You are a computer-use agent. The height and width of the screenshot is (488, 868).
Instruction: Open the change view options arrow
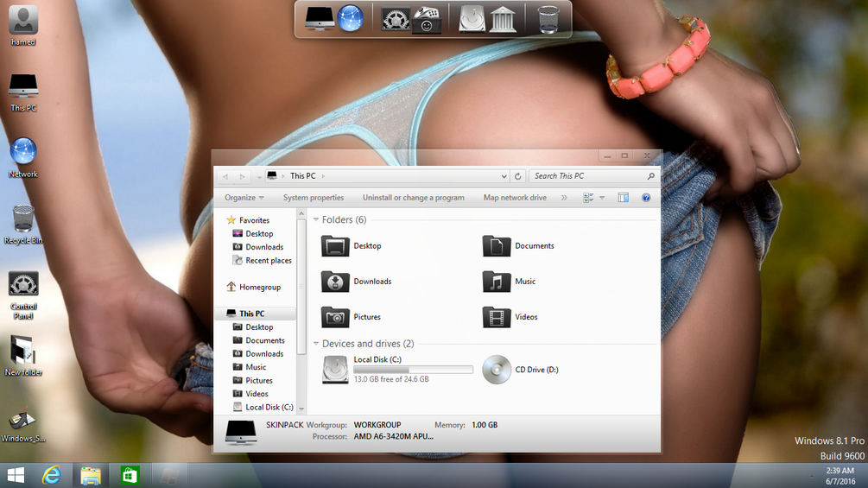point(602,198)
